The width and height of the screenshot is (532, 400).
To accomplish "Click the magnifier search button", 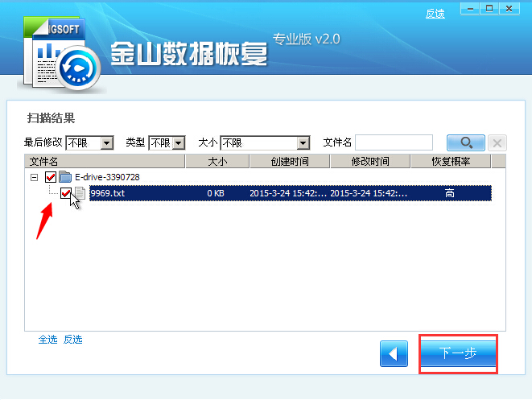I will click(466, 142).
